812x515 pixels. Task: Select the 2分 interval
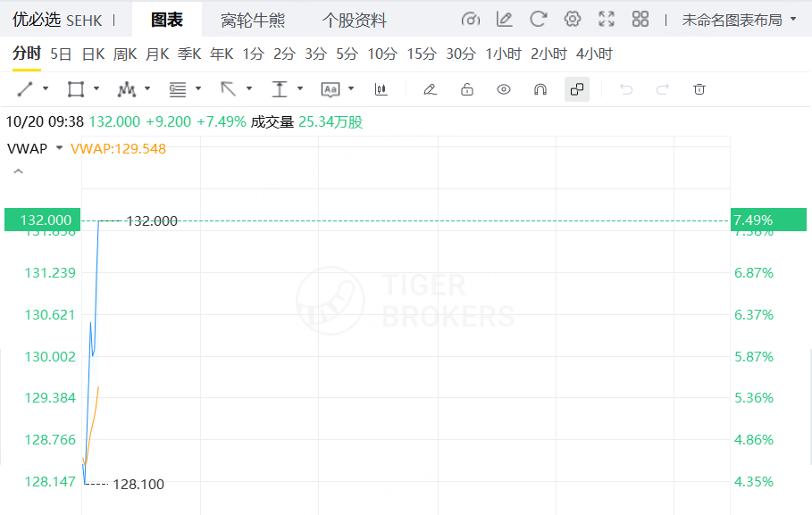[x=285, y=54]
